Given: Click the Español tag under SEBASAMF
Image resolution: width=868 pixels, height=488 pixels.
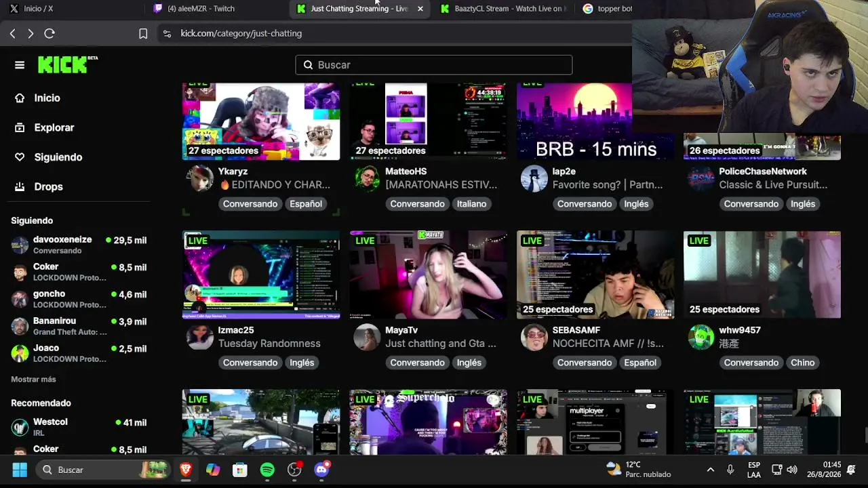Looking at the screenshot, I should click(x=640, y=363).
